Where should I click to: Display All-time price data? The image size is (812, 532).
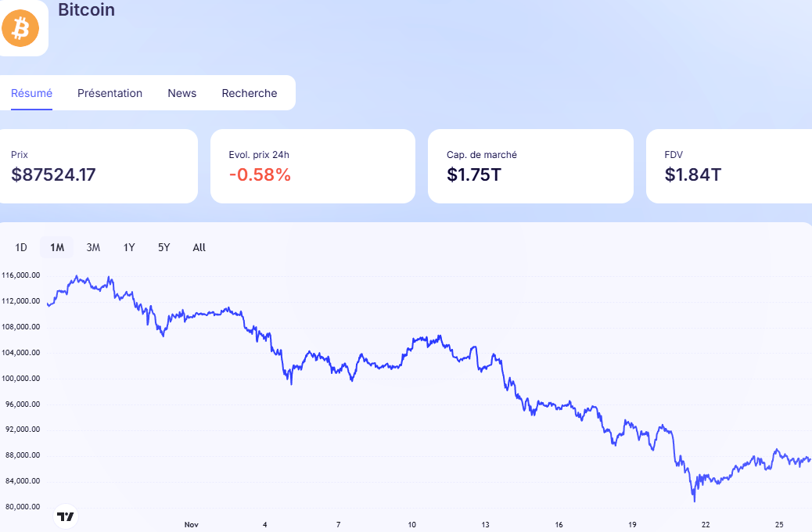[x=199, y=247]
